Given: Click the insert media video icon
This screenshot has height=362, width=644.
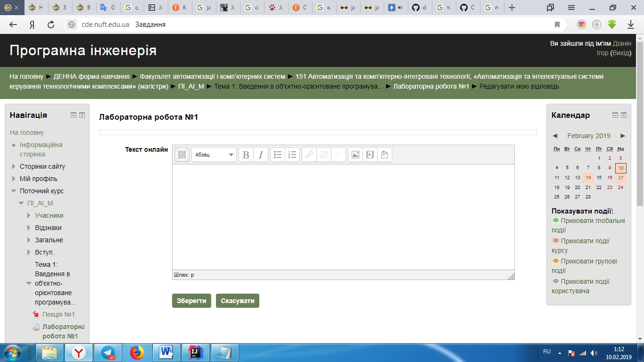Looking at the screenshot, I should tap(370, 155).
